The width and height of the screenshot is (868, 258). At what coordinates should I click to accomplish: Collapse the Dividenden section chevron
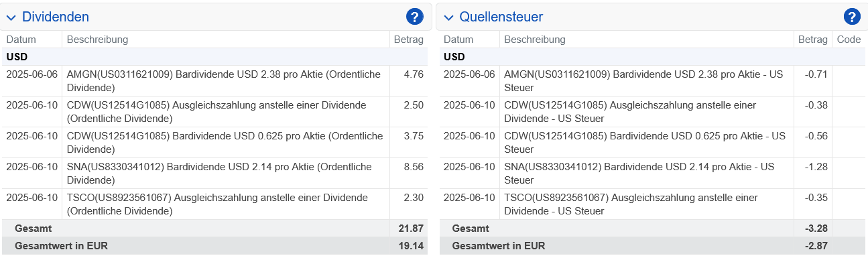[11, 17]
